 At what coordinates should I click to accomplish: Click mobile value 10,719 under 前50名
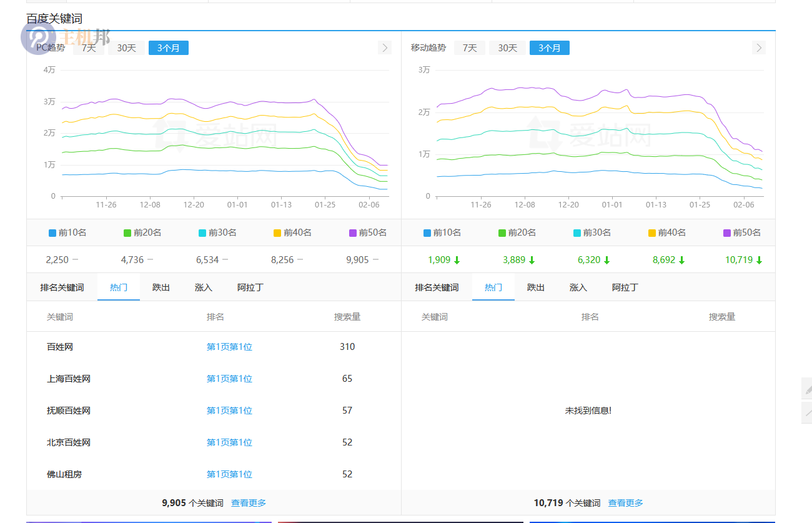click(x=739, y=260)
